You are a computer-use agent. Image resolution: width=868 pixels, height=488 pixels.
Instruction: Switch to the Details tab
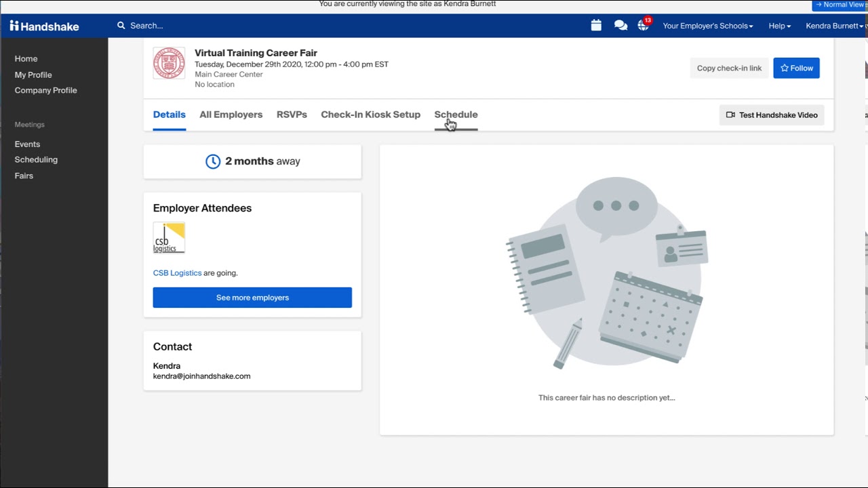click(x=169, y=115)
